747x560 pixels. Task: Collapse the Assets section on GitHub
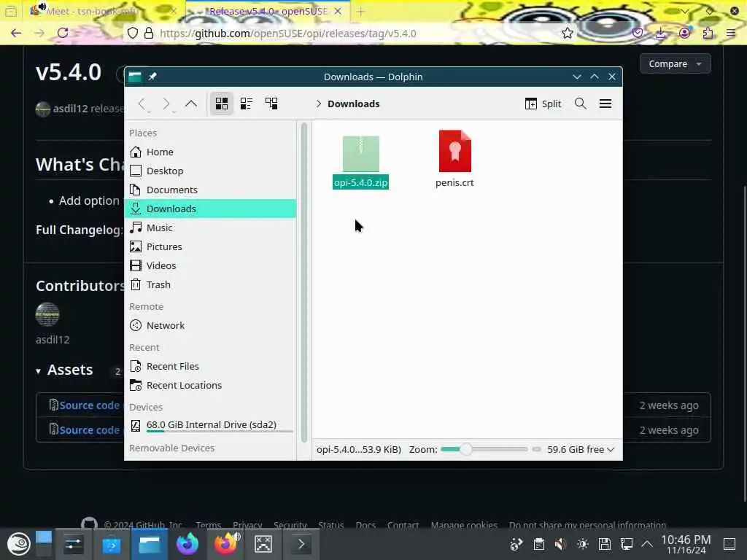(x=39, y=371)
